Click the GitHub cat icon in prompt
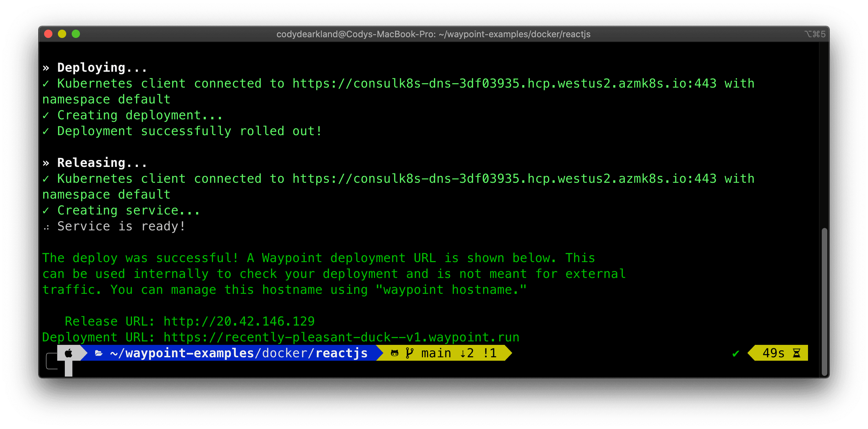The width and height of the screenshot is (868, 429). [394, 353]
